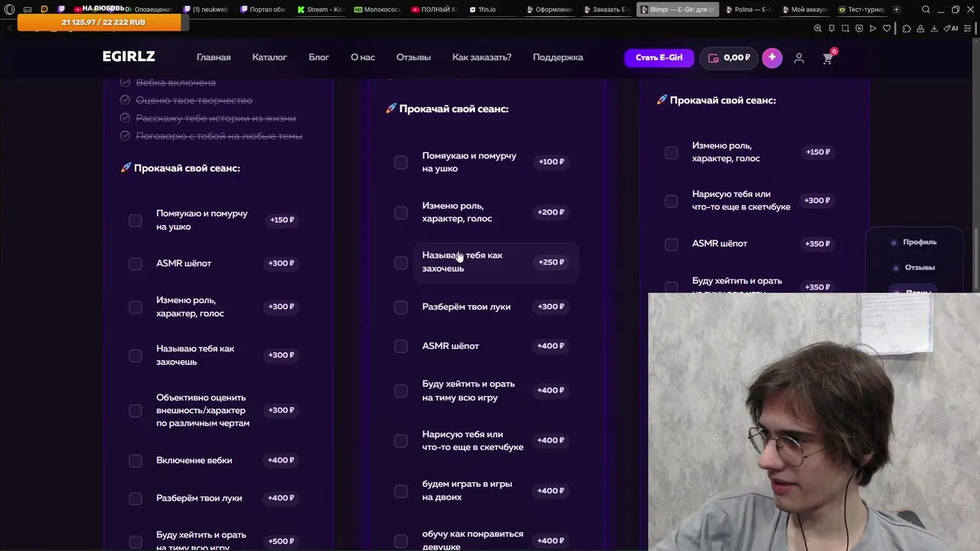Check 'Разберём твои луки' priced +400 ₽
The image size is (980, 551).
[136, 498]
